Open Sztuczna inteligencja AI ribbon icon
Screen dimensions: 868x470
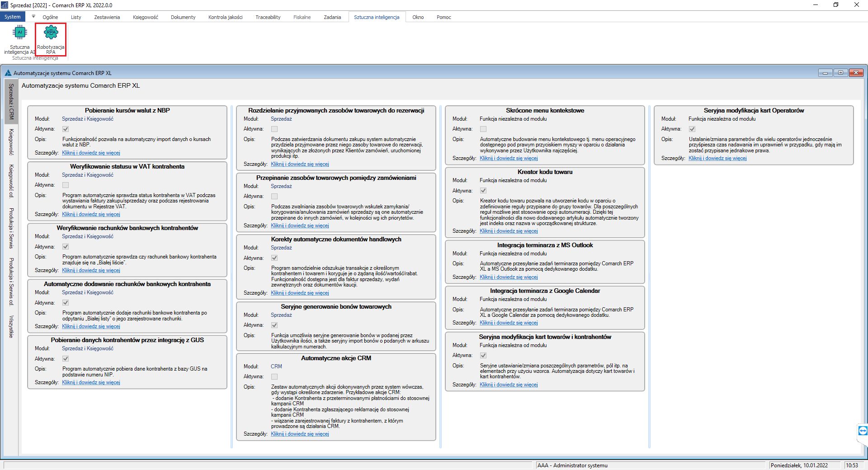click(19, 40)
